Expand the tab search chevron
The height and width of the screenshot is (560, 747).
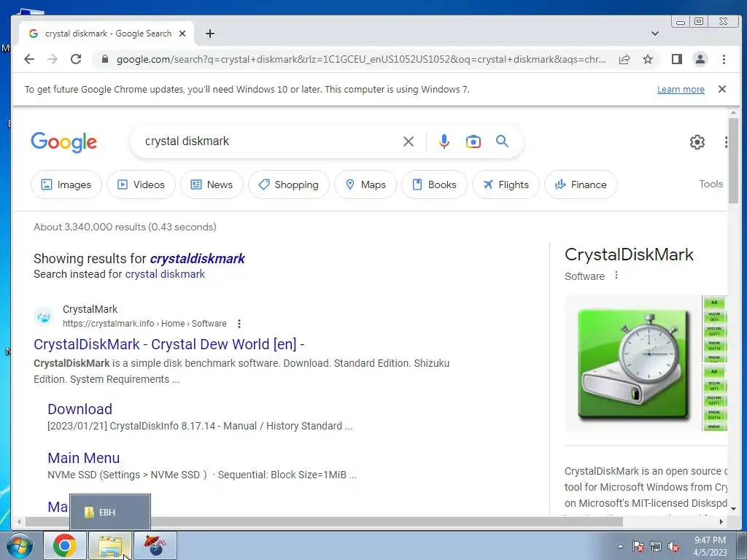(x=655, y=34)
